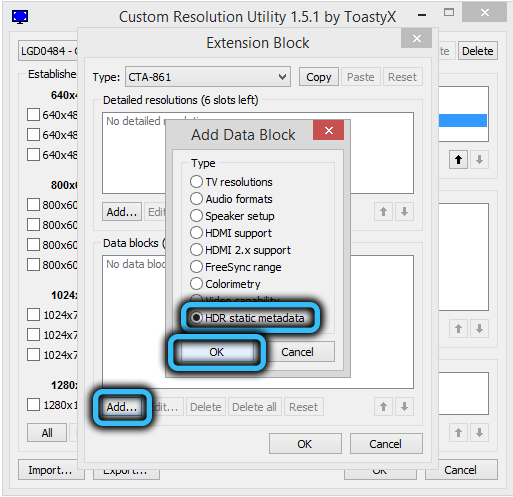Click black up arrow in main window
Viewport: 513px width, 497px height.
[458, 160]
